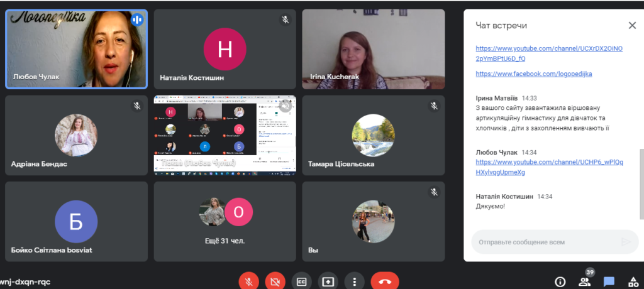Toggle the camera off button

pyautogui.click(x=275, y=282)
